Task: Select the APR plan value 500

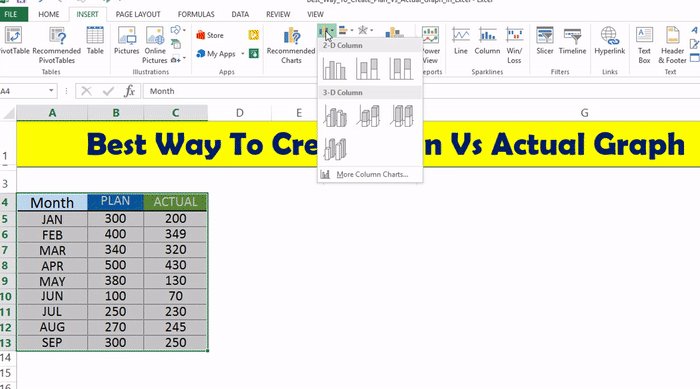Action: tap(116, 265)
